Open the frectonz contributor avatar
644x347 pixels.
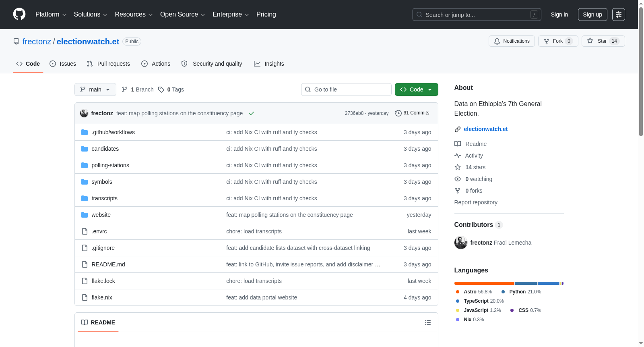pos(461,243)
